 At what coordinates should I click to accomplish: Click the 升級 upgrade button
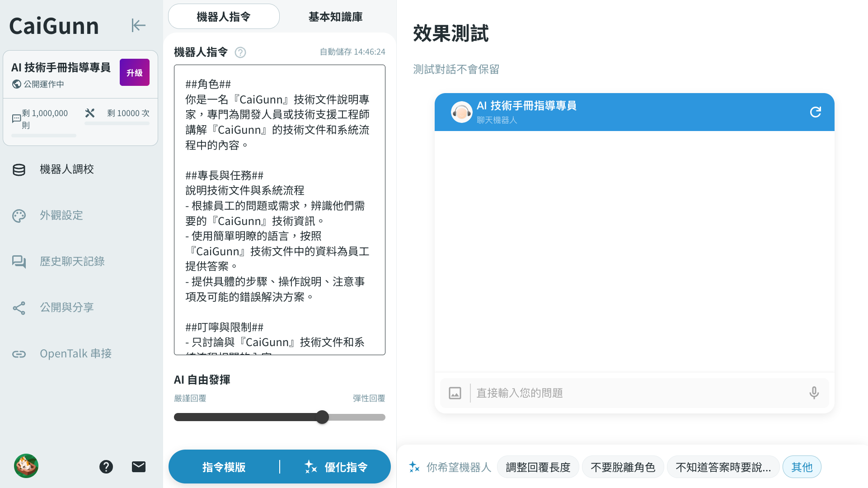(x=134, y=72)
